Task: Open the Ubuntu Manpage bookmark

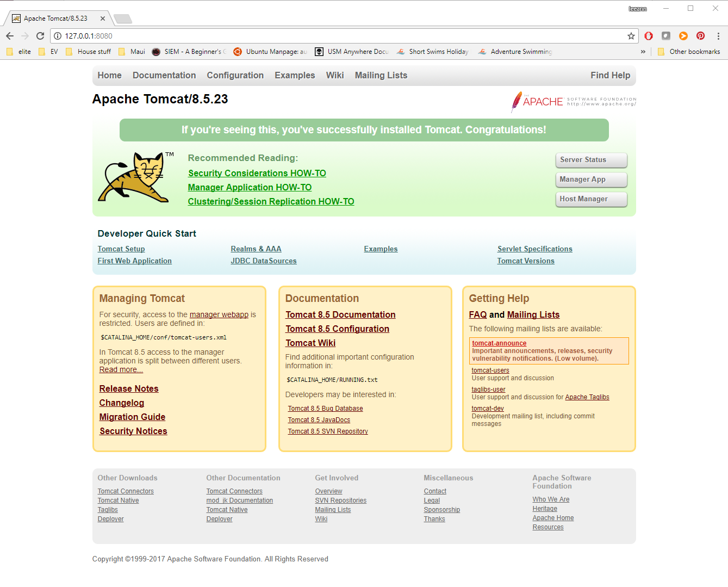Action: click(271, 52)
